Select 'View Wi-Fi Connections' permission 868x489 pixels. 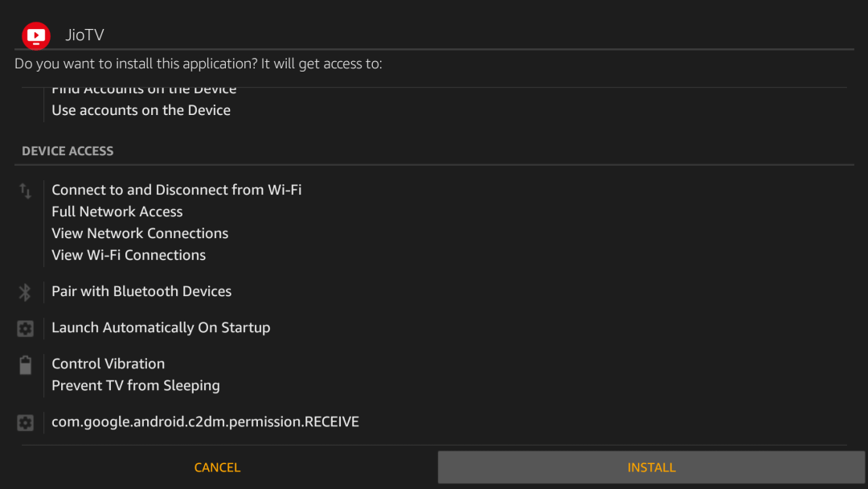[x=129, y=255]
